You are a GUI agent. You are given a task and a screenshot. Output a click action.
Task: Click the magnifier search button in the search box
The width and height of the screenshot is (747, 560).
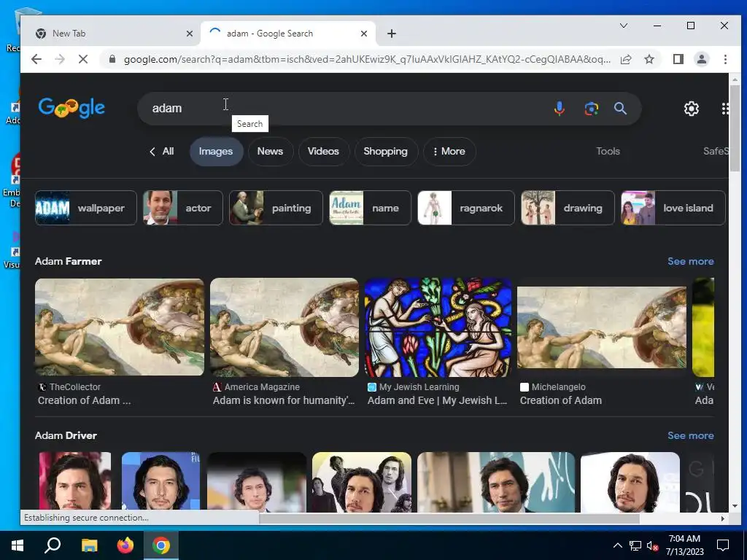(x=620, y=109)
